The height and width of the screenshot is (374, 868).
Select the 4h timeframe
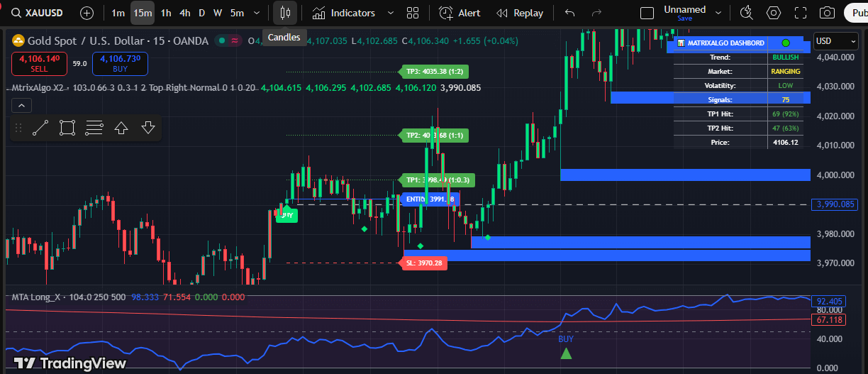(x=184, y=13)
